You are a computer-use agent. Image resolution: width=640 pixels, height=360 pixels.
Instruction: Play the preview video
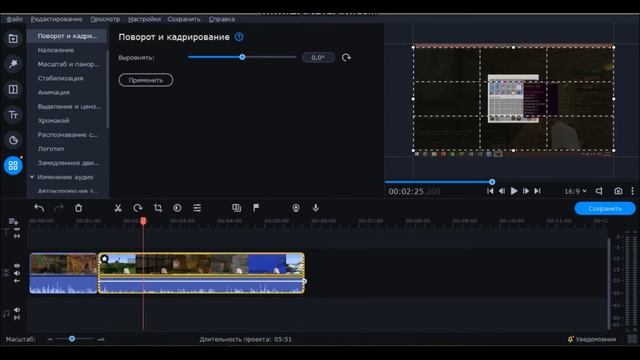[514, 191]
